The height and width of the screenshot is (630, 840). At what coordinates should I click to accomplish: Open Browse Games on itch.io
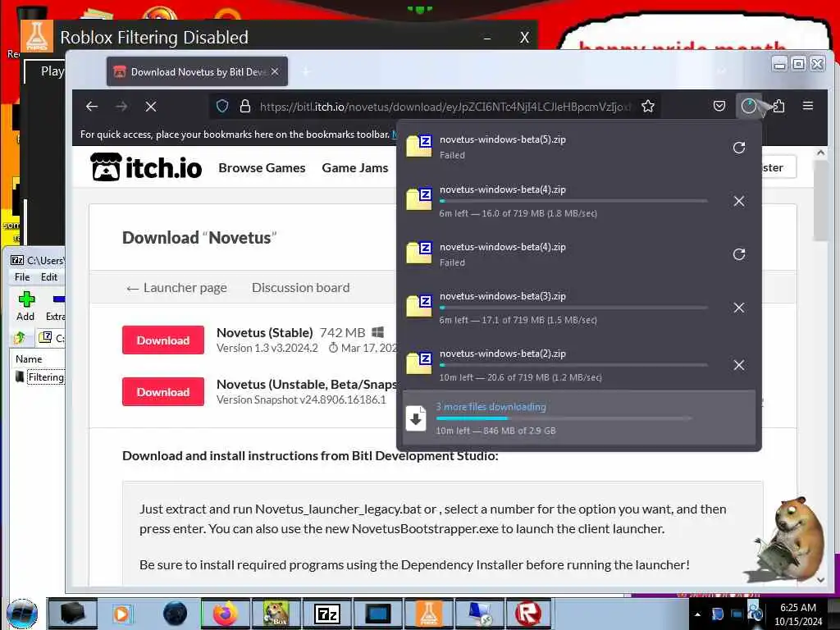pos(262,167)
